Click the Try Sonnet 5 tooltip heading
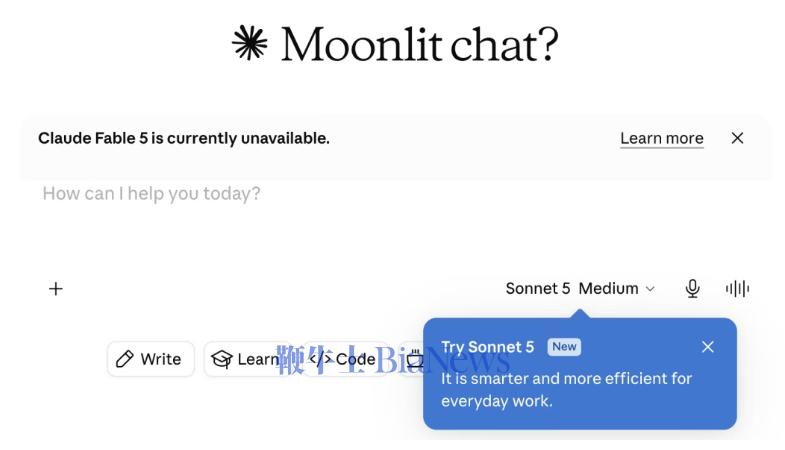The height and width of the screenshot is (450, 785). point(488,347)
